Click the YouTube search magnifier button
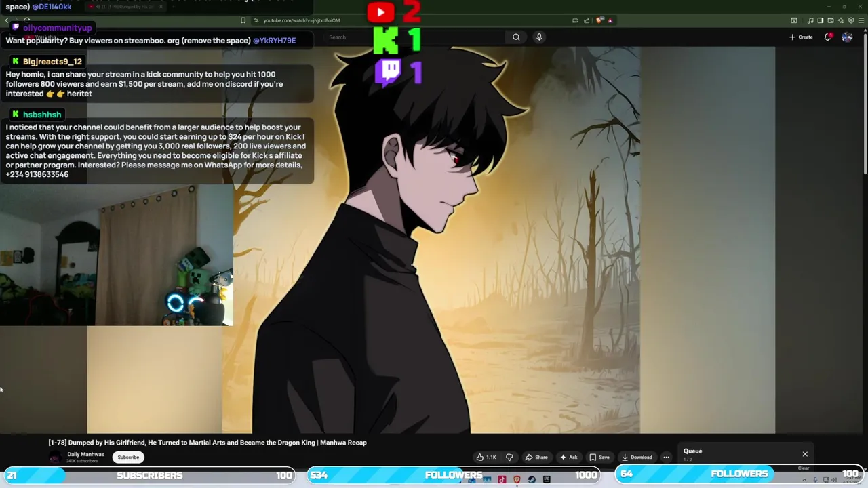The width and height of the screenshot is (868, 488). pos(516,37)
